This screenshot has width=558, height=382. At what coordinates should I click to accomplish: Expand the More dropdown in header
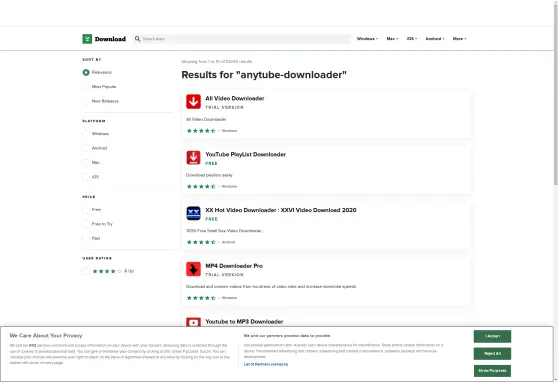459,39
